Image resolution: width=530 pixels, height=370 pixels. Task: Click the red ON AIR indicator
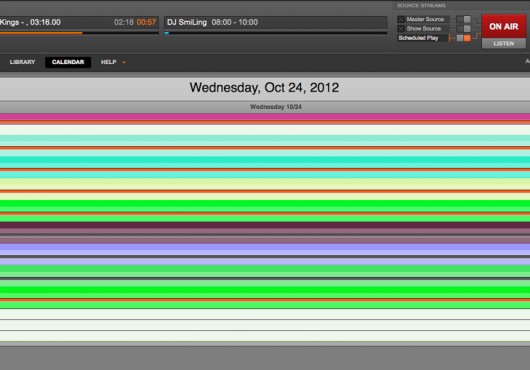(504, 26)
